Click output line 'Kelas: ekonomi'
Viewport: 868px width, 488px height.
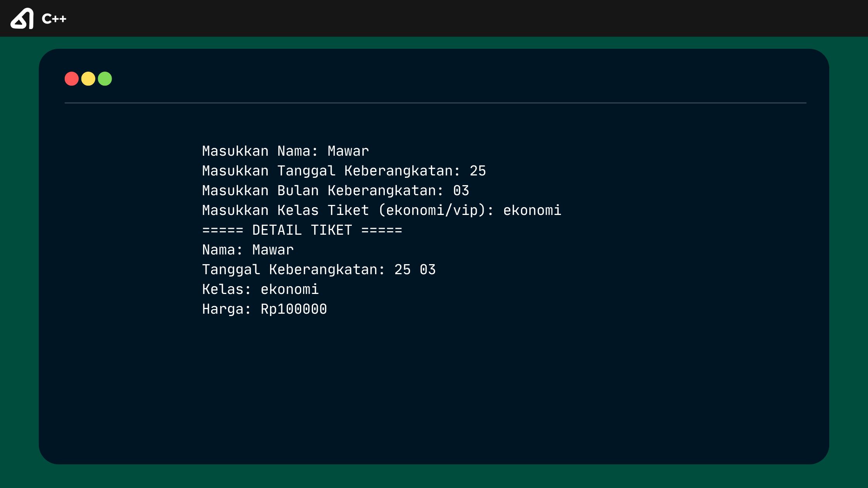point(260,289)
